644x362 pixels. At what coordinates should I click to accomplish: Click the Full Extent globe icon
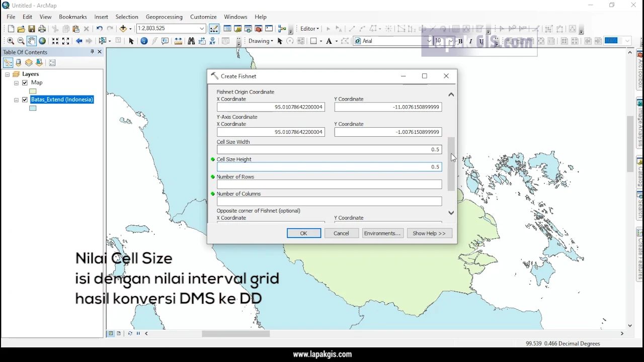(43, 41)
